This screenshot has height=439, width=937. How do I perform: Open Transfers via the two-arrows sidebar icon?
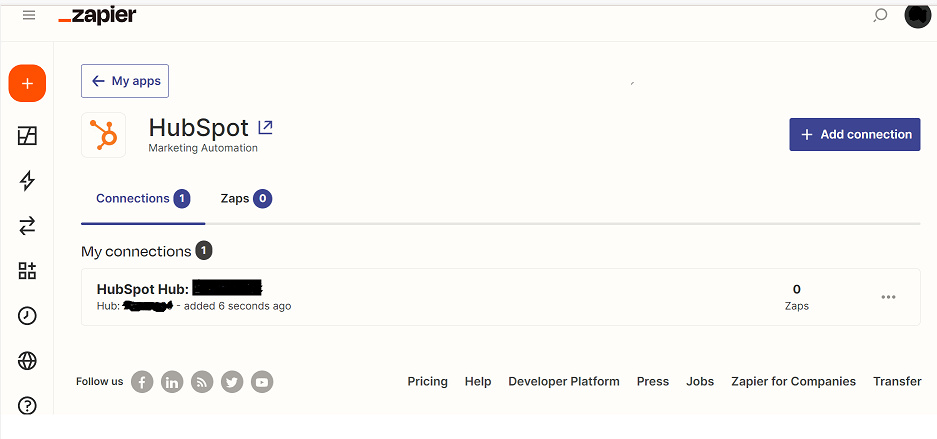click(x=27, y=226)
